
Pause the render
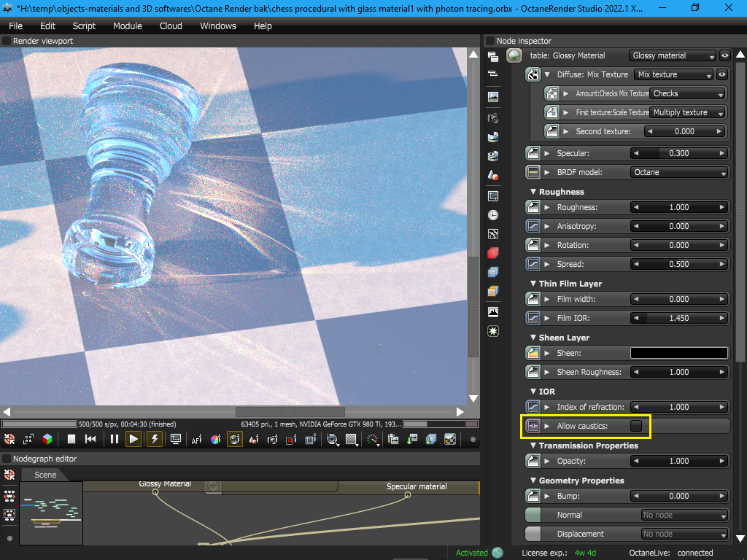115,439
